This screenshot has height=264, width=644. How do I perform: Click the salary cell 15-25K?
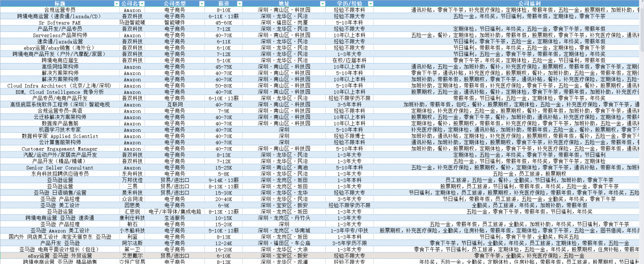point(224,168)
